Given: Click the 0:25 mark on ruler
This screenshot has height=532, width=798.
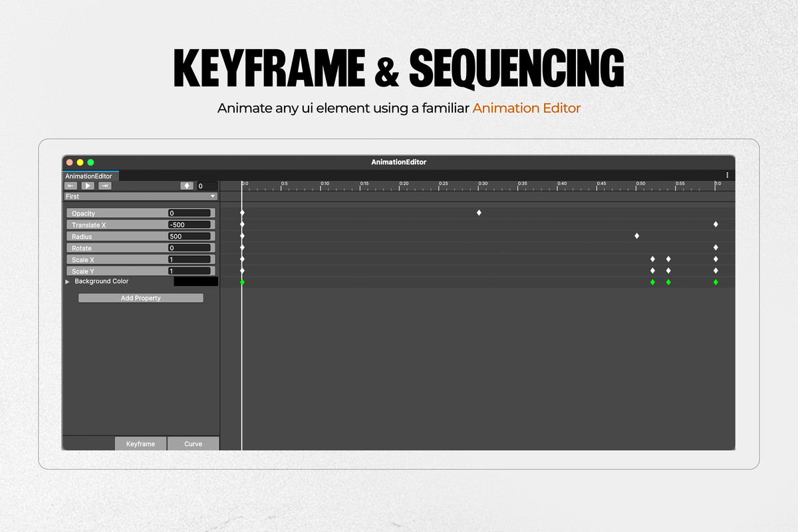Looking at the screenshot, I should [444, 184].
